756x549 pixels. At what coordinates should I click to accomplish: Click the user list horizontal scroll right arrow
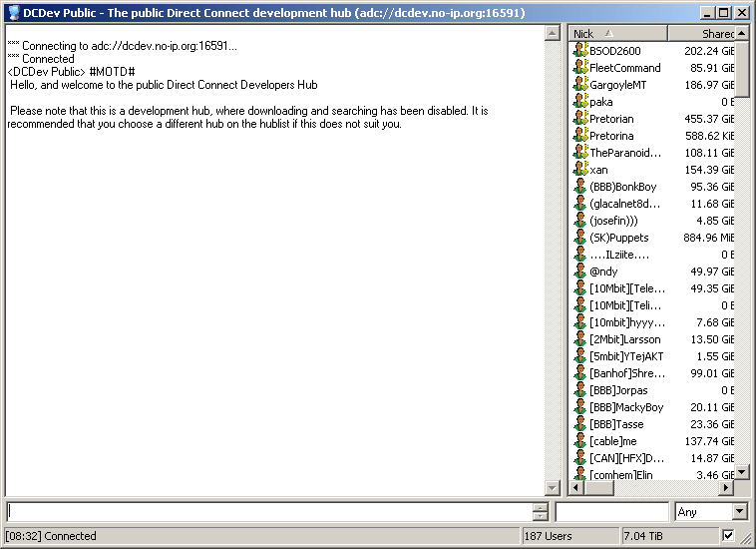pyautogui.click(x=727, y=488)
